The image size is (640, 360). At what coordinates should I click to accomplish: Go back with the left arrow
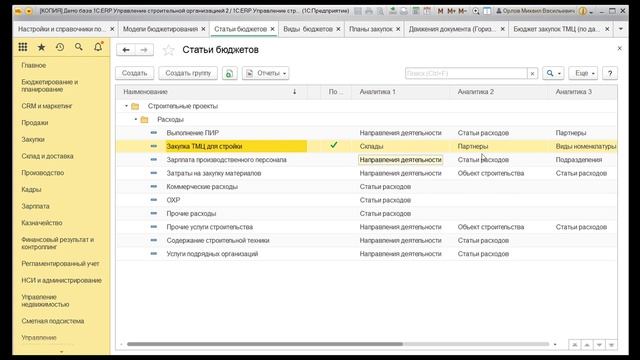click(x=126, y=50)
